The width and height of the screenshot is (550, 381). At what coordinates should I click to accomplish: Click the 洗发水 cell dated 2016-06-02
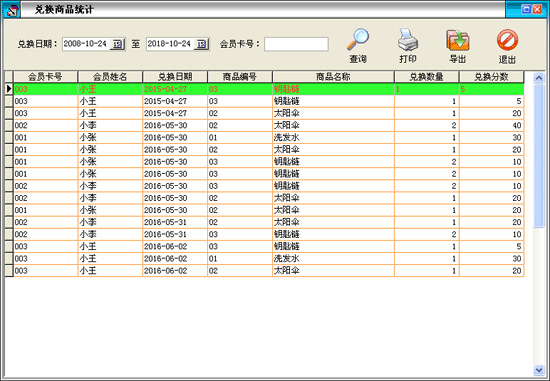pyautogui.click(x=333, y=259)
